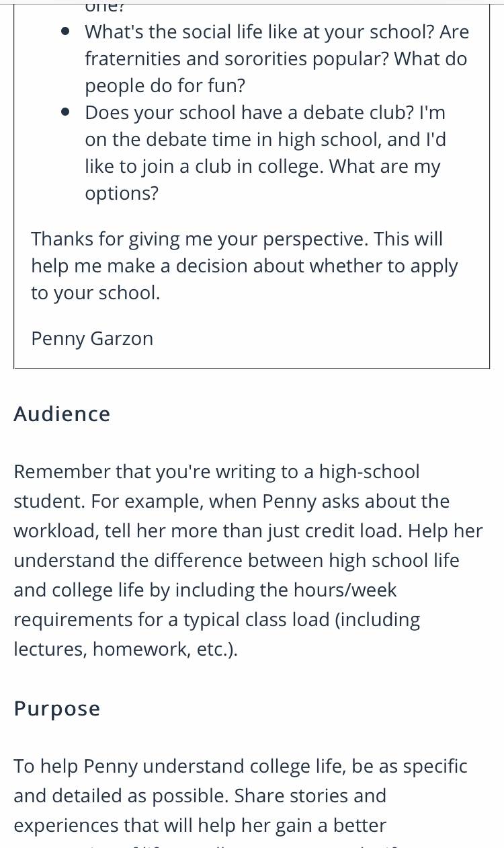504x848 pixels.
Task: Click the Purpose section heading
Action: 57,709
